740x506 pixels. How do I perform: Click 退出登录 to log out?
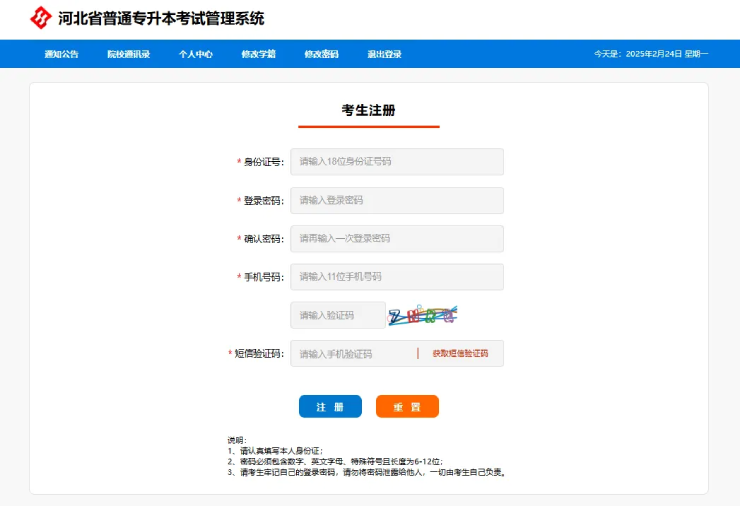click(384, 54)
